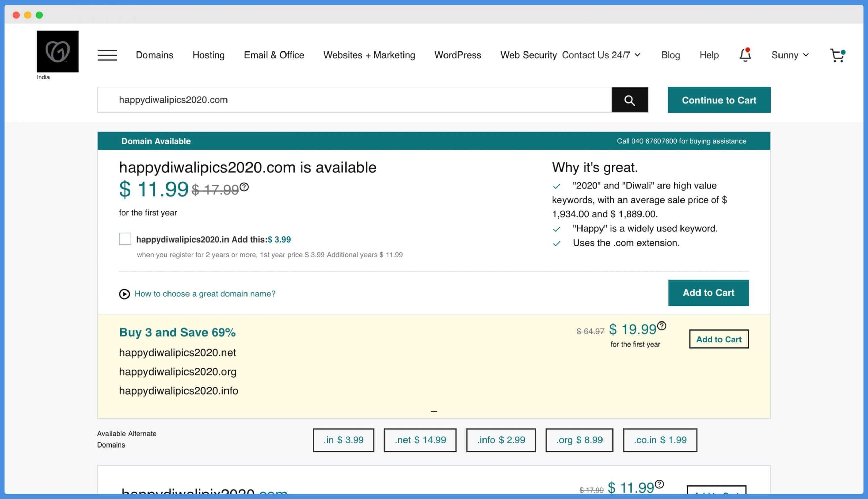This screenshot has height=499, width=868.
Task: Open the Hosting menu item
Action: click(209, 55)
